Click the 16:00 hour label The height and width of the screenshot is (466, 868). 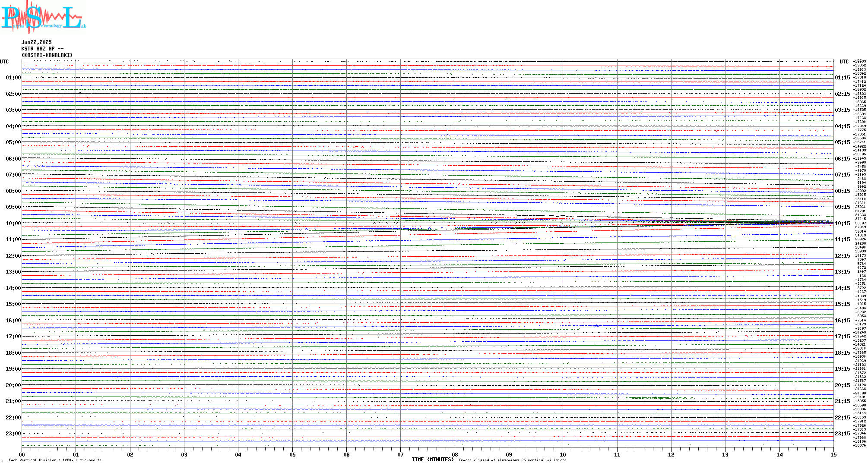pos(13,321)
